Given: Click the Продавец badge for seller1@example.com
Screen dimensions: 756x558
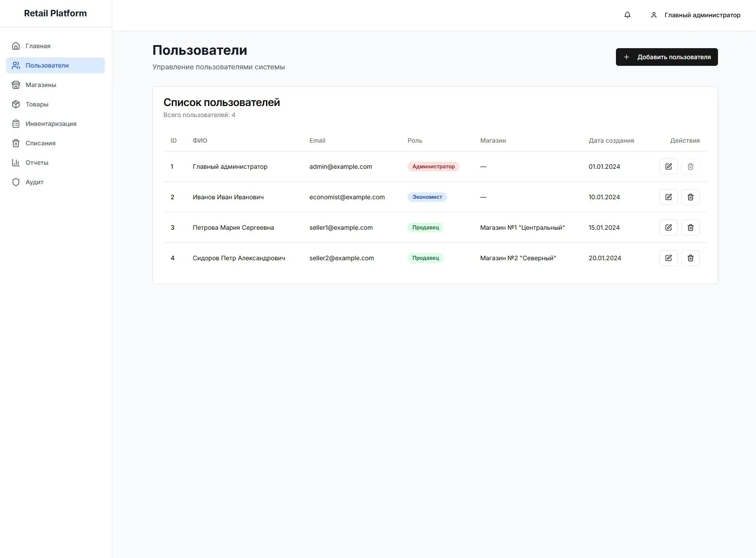Looking at the screenshot, I should pos(425,228).
